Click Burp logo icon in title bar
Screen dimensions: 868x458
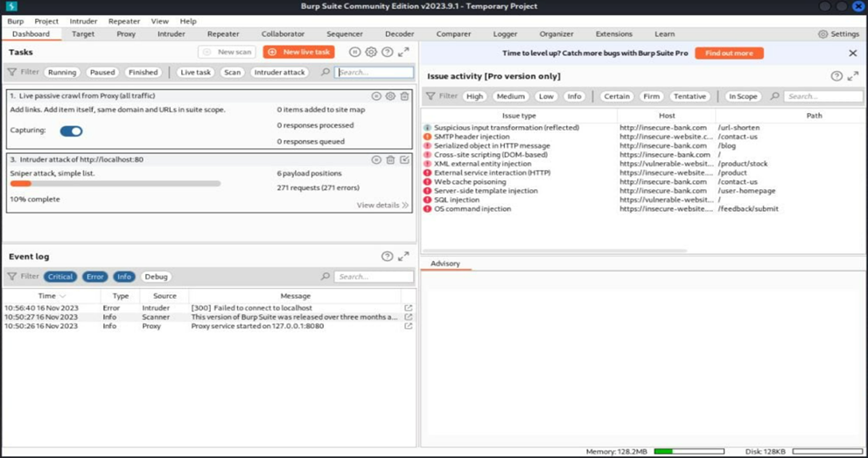11,6
